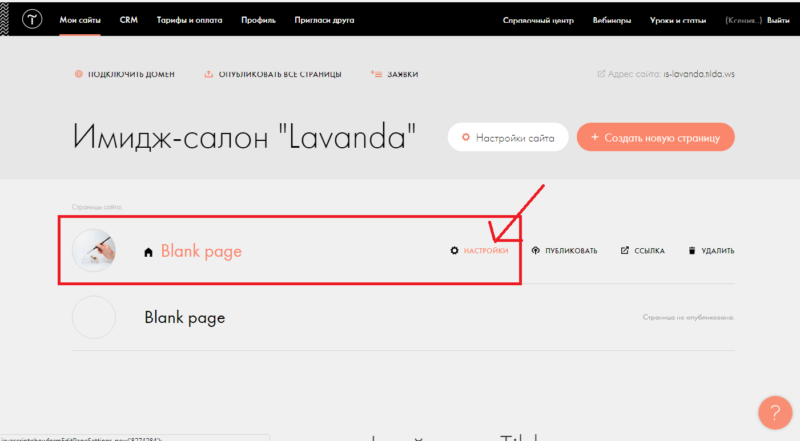
Task: Click the home icon beside the first Blank page
Action: [x=148, y=252]
